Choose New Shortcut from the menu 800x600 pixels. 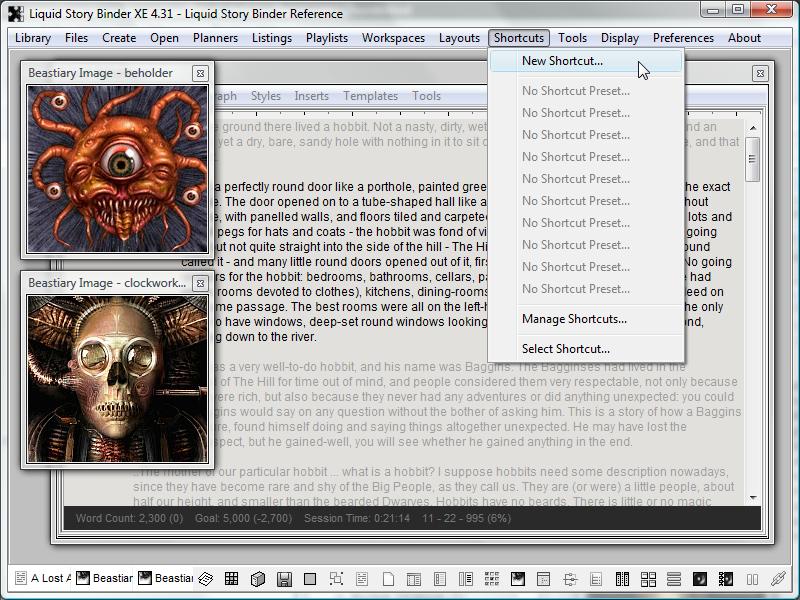click(562, 61)
